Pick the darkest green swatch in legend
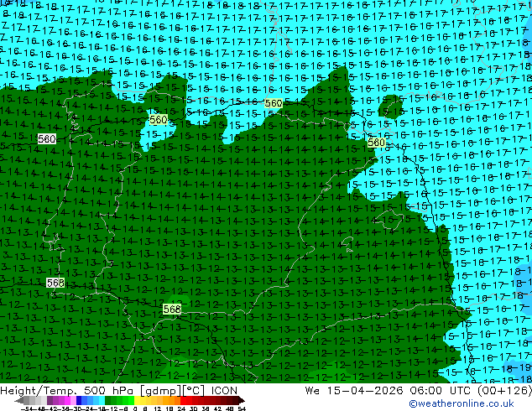The width and height of the screenshot is (532, 411). [108, 401]
